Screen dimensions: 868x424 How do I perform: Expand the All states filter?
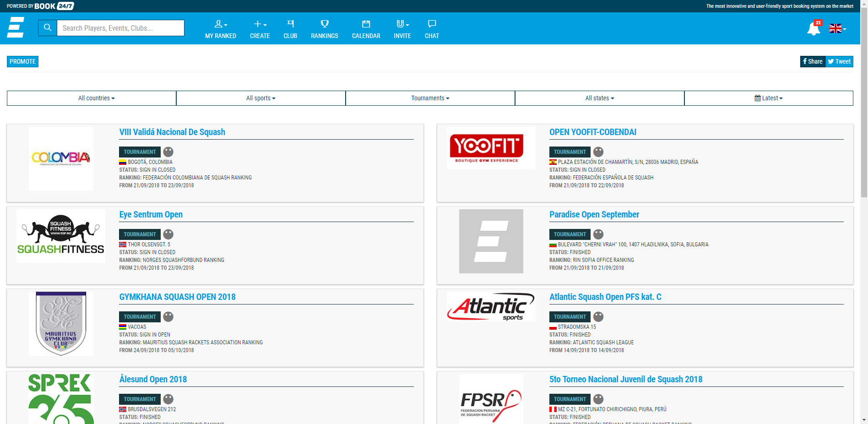coord(600,98)
